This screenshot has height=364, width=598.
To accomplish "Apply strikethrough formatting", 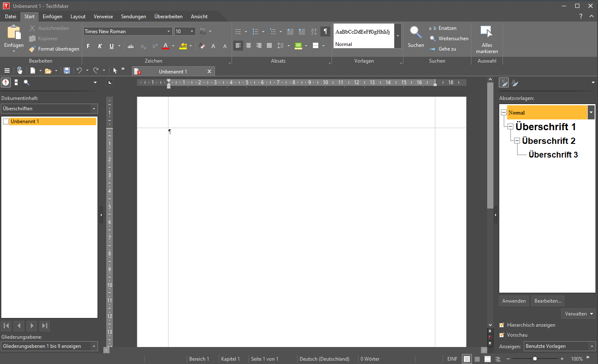I will click(x=131, y=46).
